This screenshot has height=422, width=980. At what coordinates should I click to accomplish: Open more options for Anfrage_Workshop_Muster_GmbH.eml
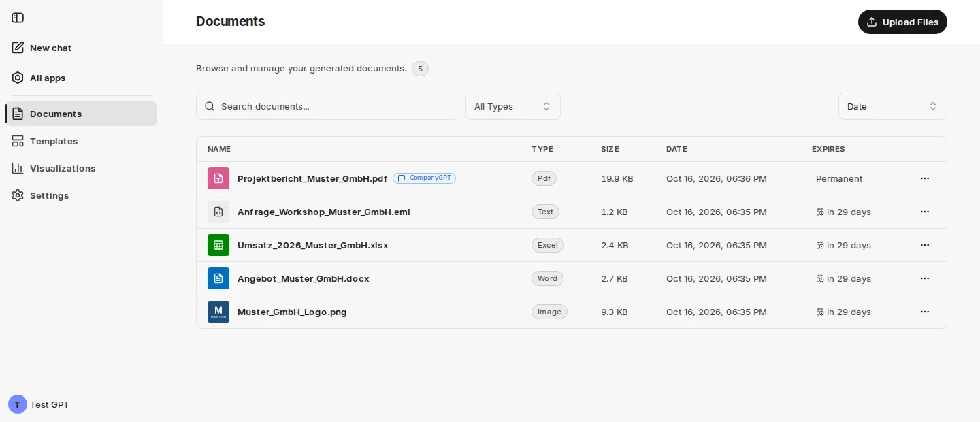pyautogui.click(x=925, y=212)
